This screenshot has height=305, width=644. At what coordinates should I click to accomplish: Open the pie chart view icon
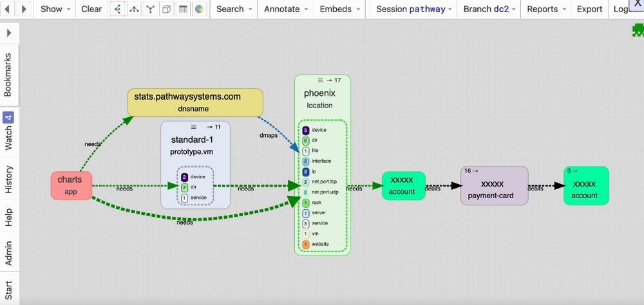click(x=199, y=9)
